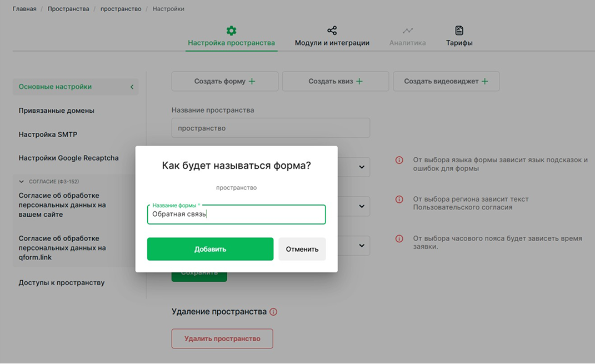Click the document icon above Тарифы
Viewport: 595px width, 364px height.
459,31
